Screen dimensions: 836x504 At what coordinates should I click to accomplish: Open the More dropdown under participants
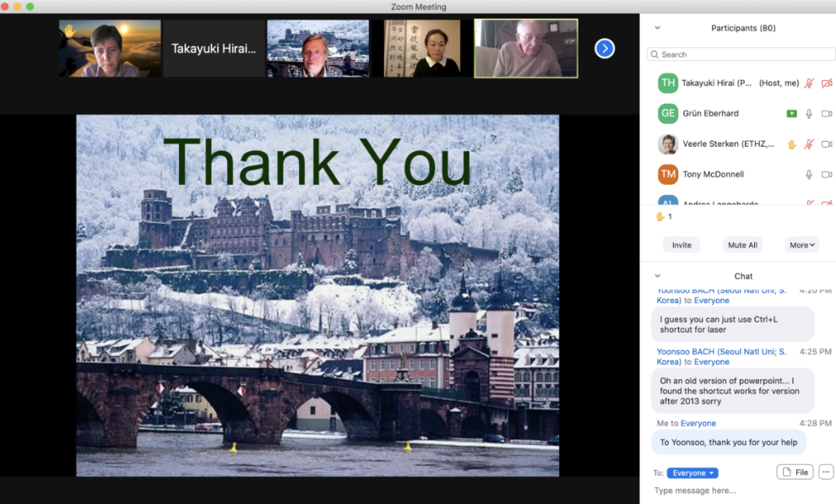(802, 245)
